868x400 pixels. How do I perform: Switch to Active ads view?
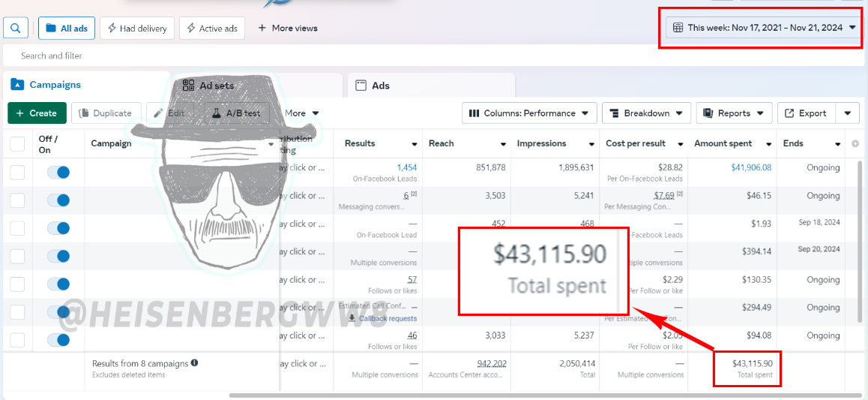(212, 28)
